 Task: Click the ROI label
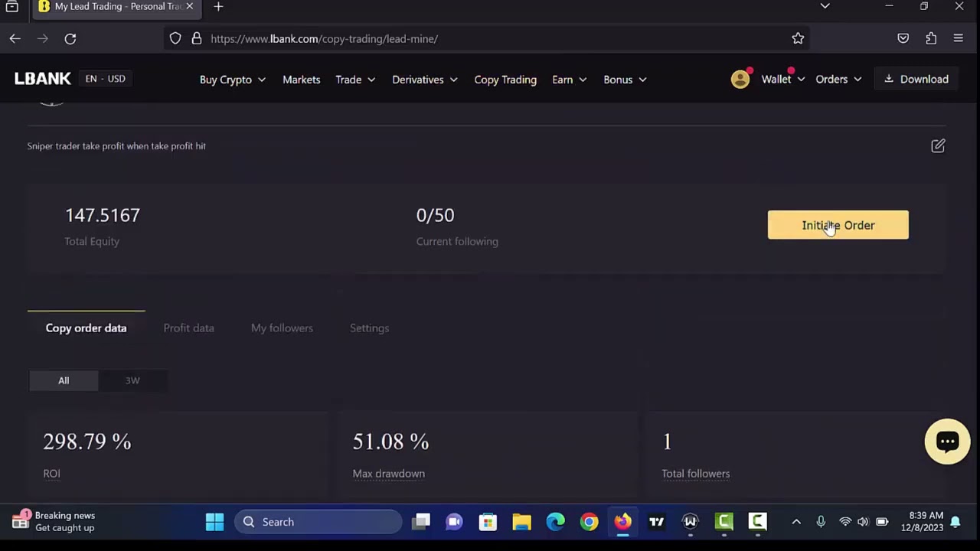pos(51,474)
